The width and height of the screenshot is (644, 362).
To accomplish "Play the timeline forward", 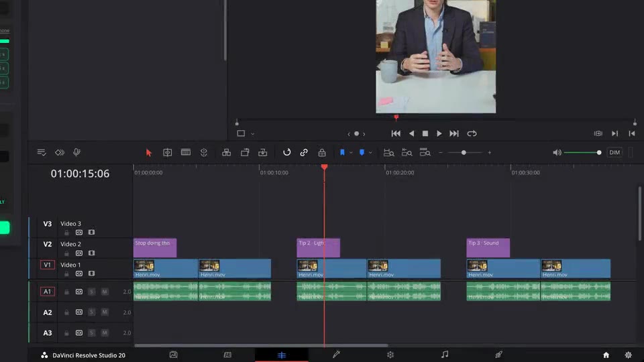I will click(x=439, y=133).
